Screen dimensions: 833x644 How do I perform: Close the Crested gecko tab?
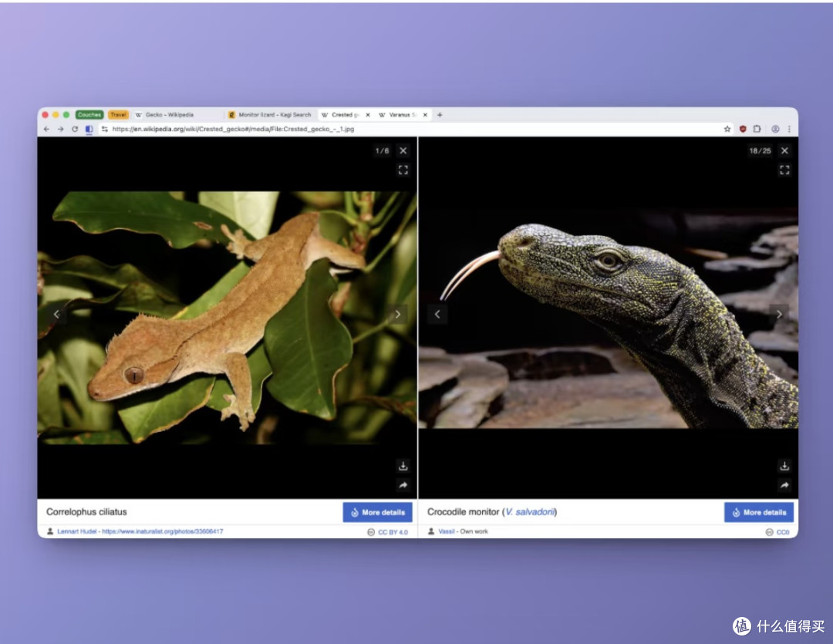368,115
